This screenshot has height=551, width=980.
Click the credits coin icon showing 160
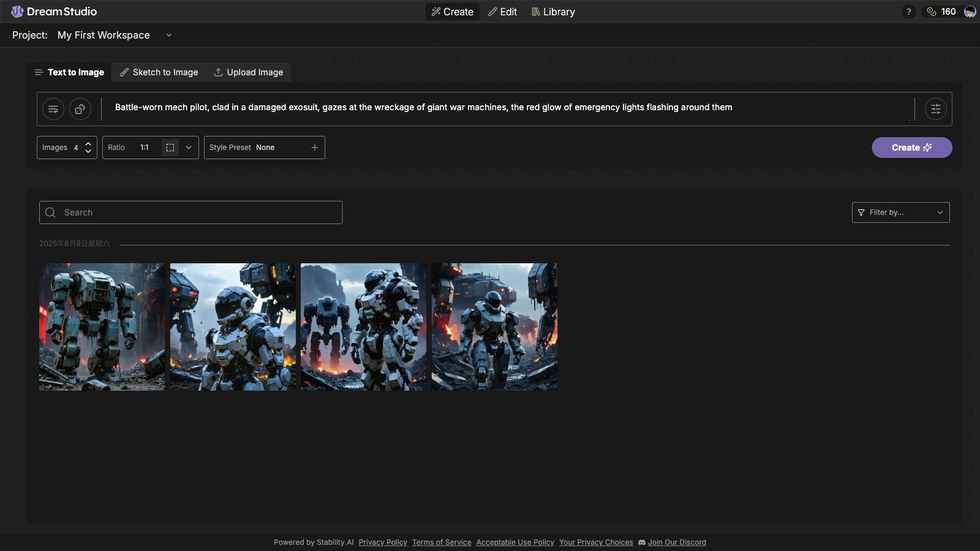[x=932, y=12]
